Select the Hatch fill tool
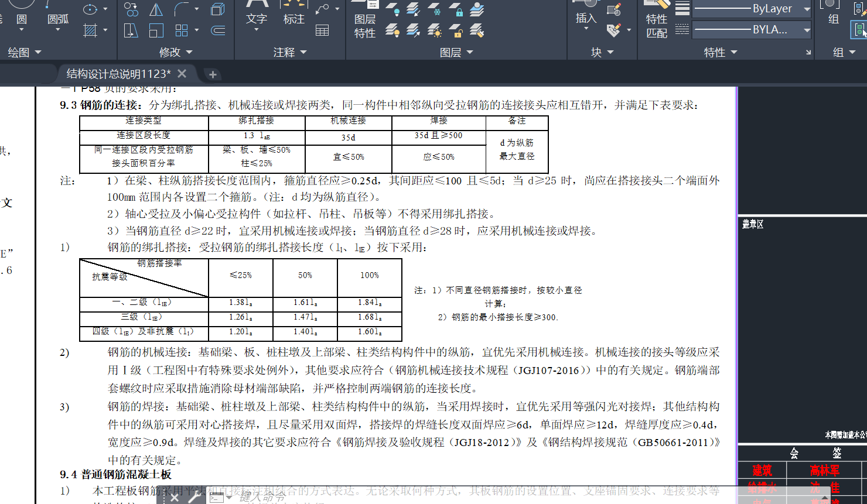This screenshot has height=504, width=867. point(90,30)
